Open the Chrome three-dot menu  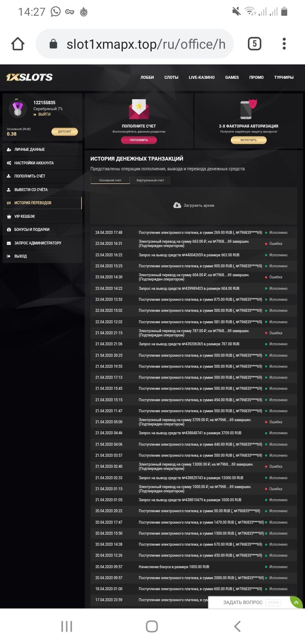tap(284, 43)
